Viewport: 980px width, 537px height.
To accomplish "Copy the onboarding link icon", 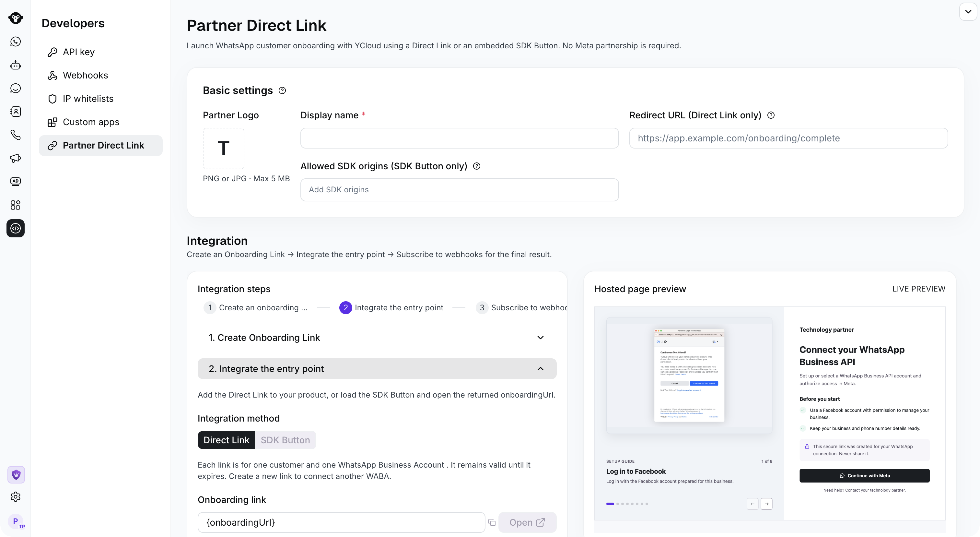I will [492, 522].
